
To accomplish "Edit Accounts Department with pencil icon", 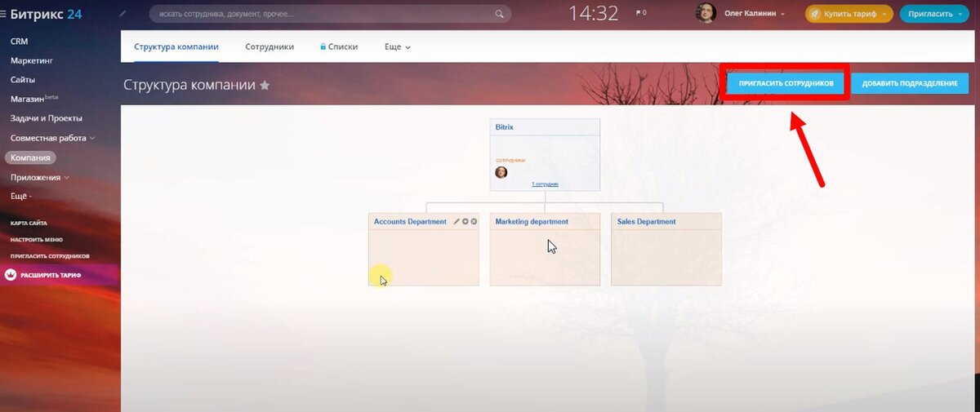I will (457, 221).
